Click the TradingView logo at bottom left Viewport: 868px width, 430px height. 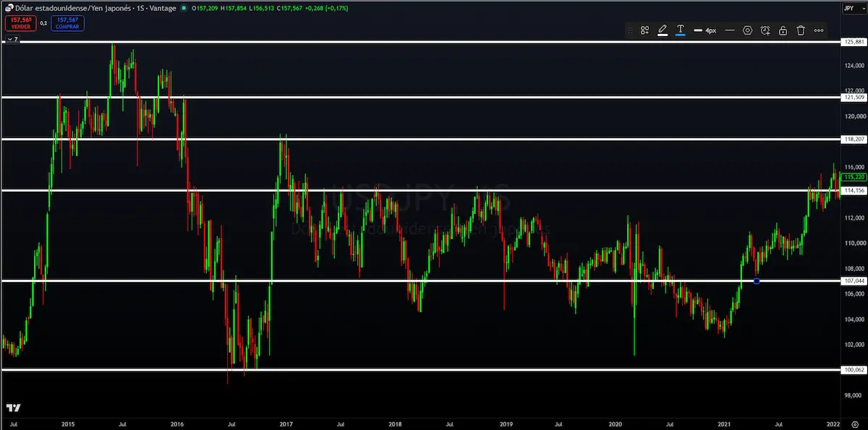tap(12, 408)
